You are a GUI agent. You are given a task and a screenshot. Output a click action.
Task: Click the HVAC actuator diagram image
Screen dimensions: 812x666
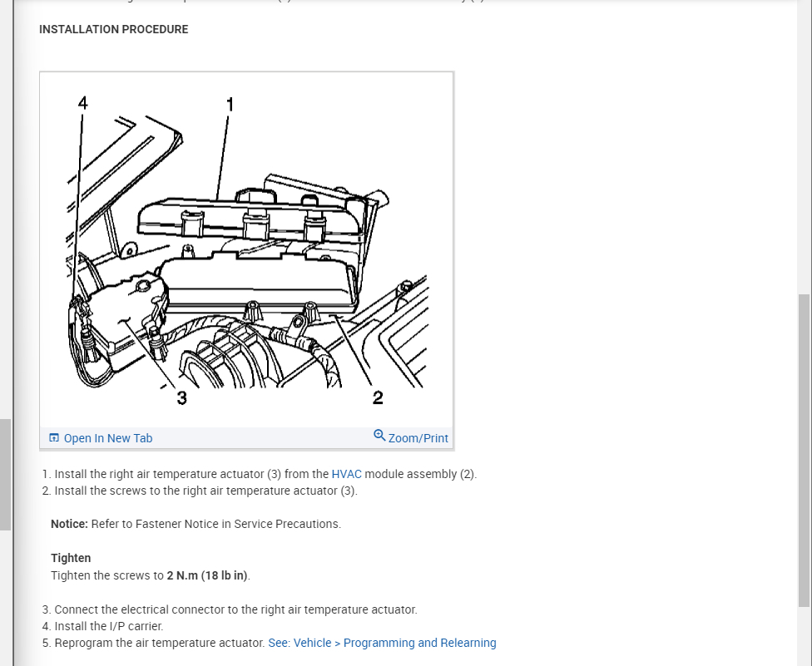tap(246, 249)
